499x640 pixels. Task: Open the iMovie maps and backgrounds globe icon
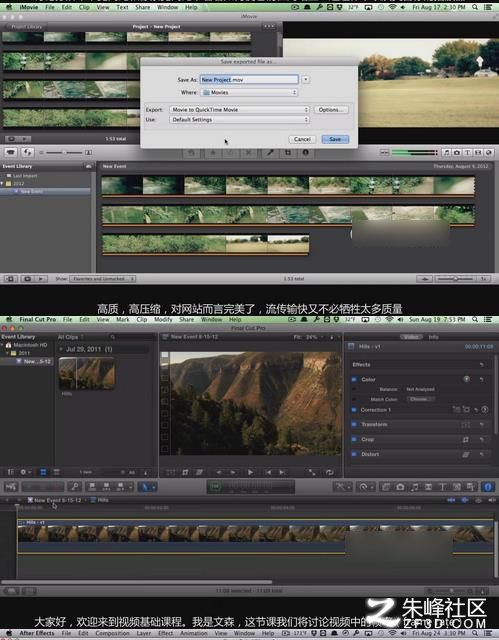[489, 153]
